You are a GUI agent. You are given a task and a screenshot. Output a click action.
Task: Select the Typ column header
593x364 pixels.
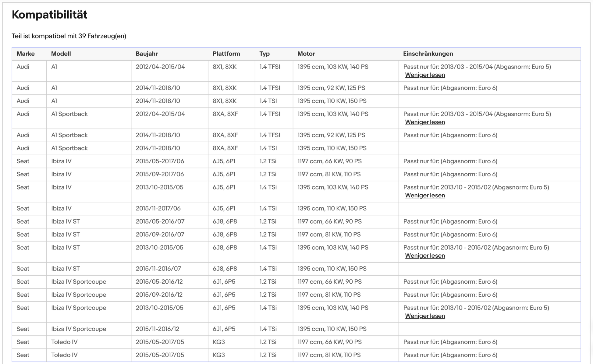click(265, 54)
